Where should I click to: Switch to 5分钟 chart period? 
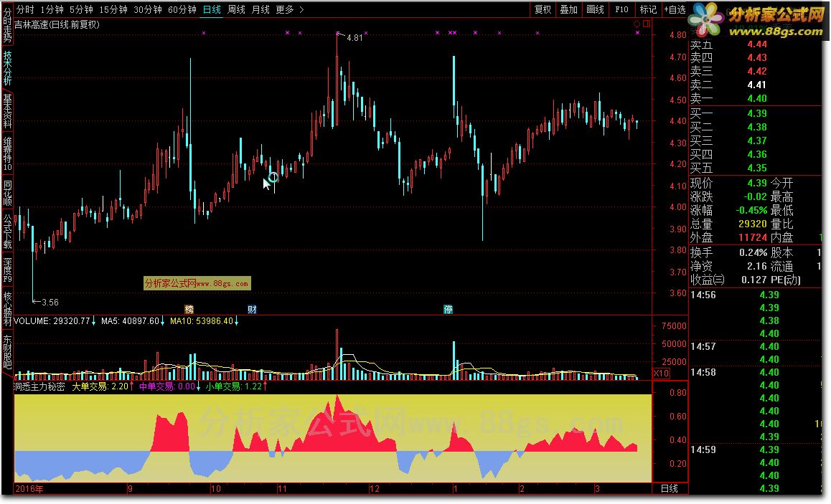point(81,9)
